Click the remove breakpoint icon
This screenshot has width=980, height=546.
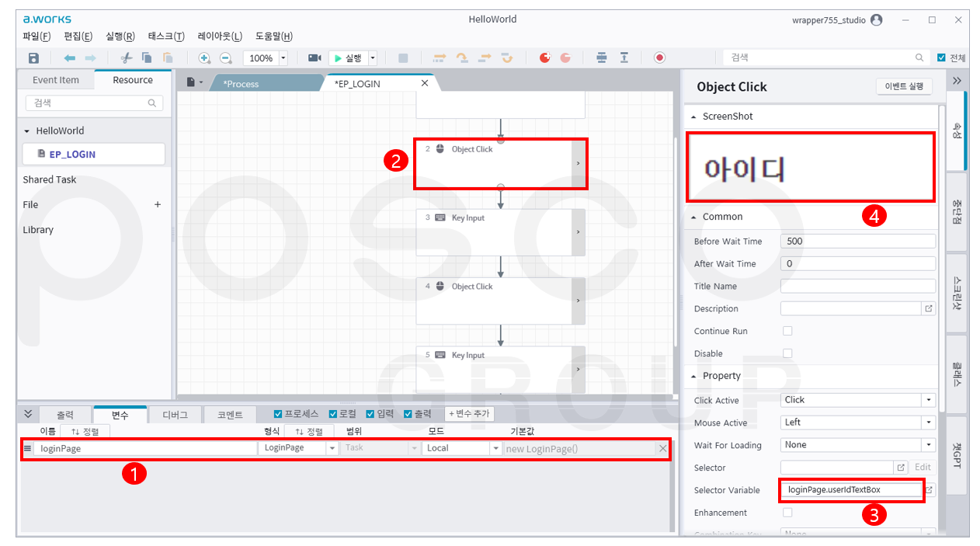click(x=565, y=58)
